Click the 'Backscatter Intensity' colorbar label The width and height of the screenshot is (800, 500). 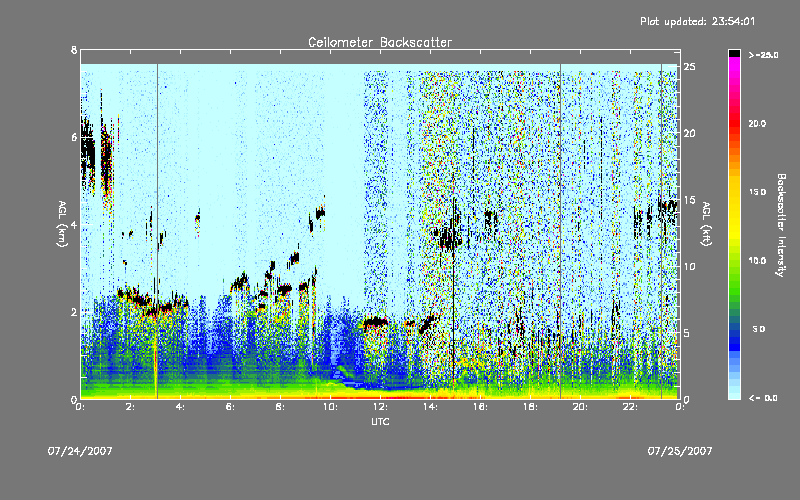pos(781,225)
